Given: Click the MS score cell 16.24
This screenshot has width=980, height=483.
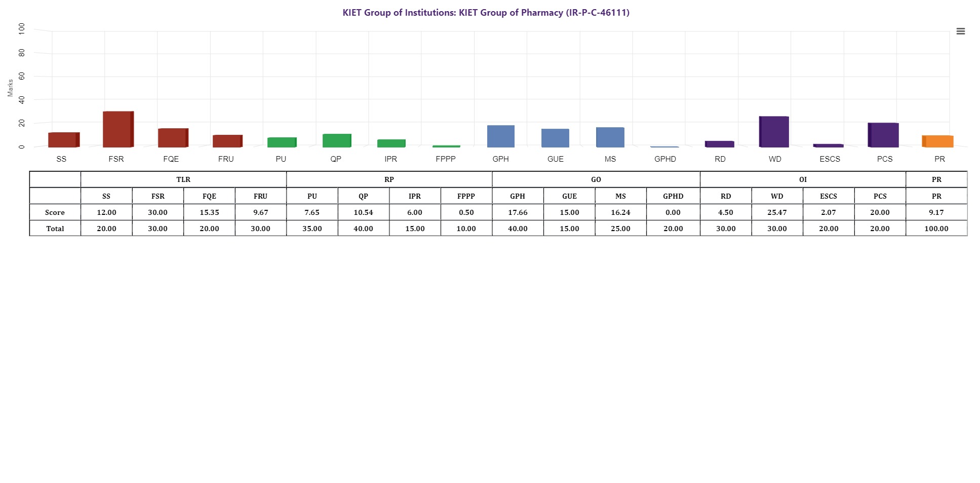Looking at the screenshot, I should (620, 212).
